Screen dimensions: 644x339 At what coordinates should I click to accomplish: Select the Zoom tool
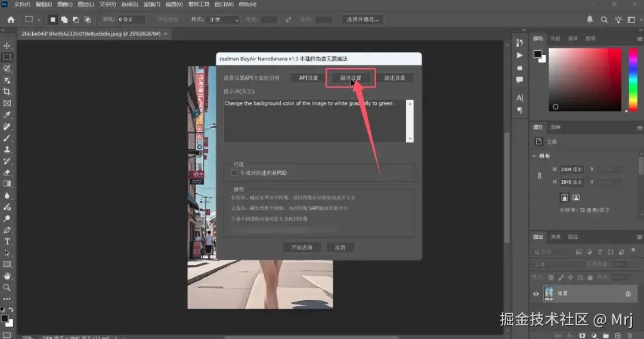tap(7, 288)
